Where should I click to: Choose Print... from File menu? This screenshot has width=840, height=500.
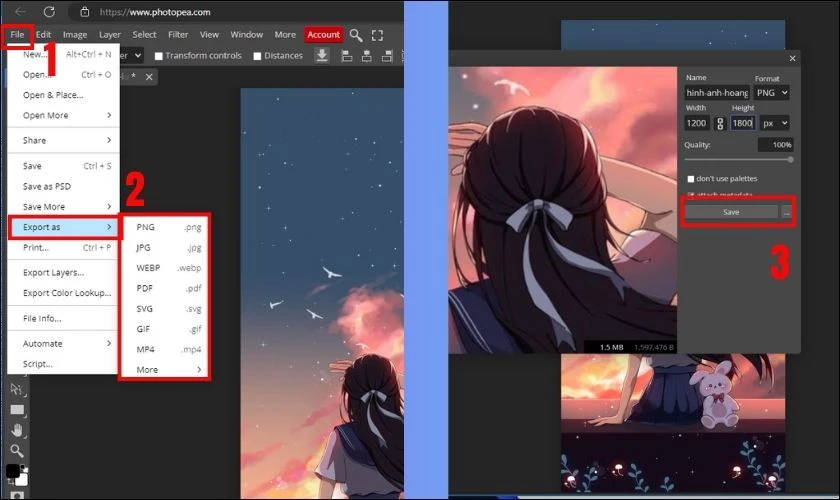point(63,247)
